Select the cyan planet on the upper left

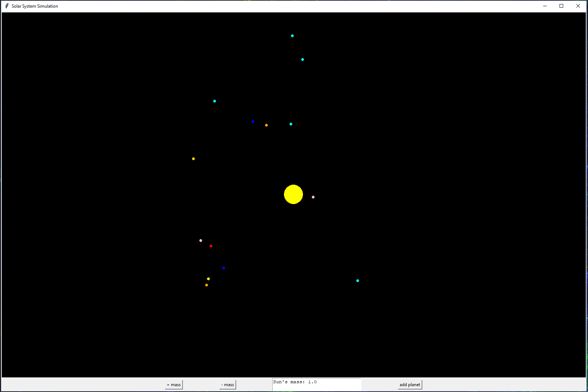point(214,101)
